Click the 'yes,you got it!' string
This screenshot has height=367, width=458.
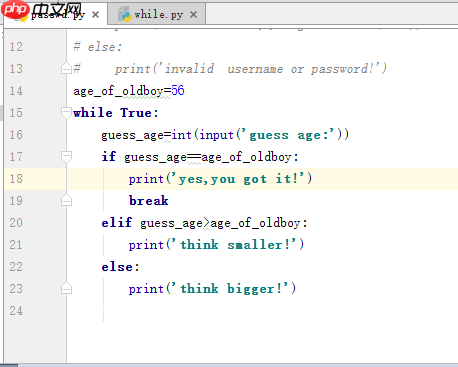point(239,179)
